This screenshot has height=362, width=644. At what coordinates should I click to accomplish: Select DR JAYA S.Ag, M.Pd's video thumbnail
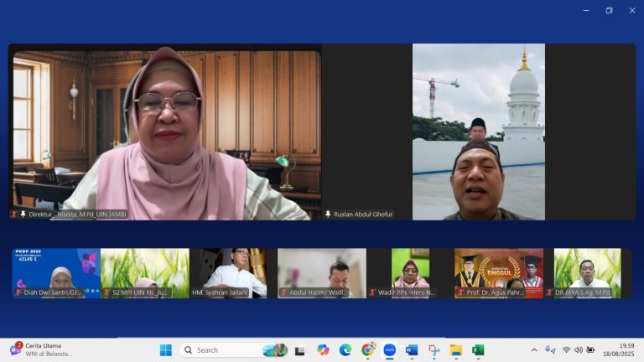[587, 273]
